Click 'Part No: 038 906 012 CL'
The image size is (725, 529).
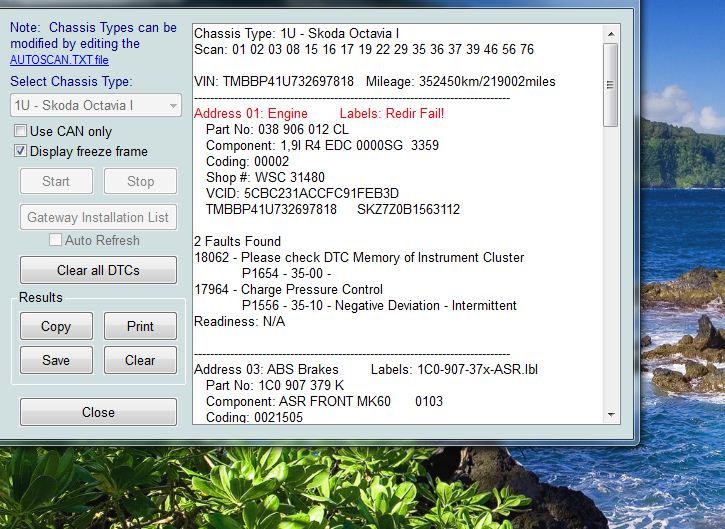[277, 129]
